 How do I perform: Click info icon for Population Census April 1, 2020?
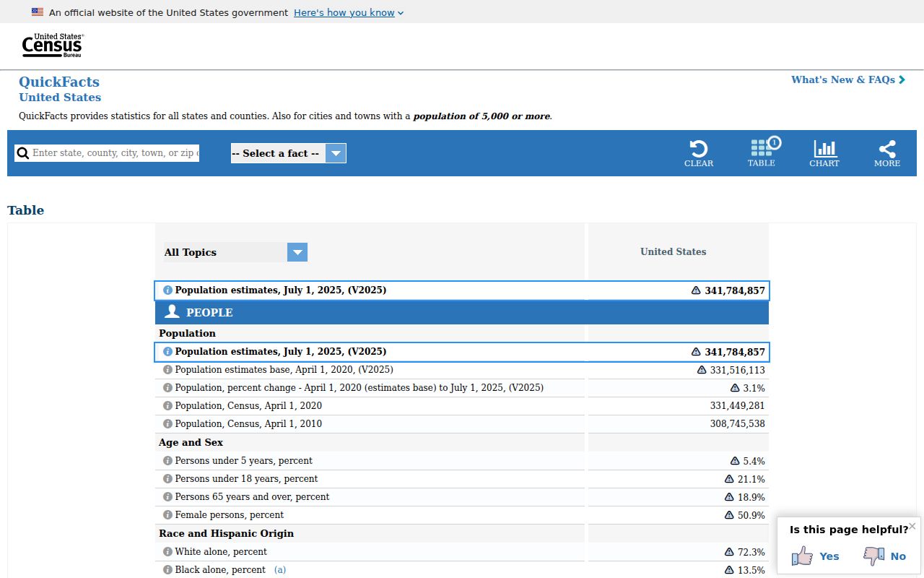pos(167,405)
